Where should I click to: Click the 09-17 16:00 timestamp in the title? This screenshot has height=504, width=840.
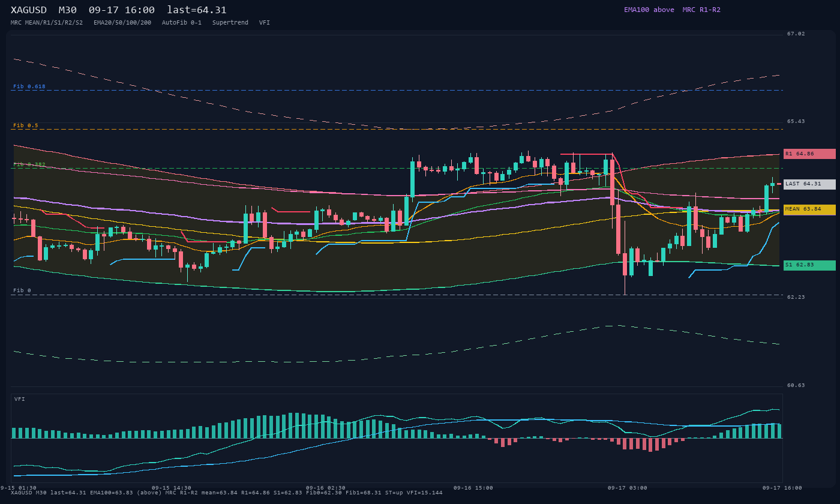[122, 10]
